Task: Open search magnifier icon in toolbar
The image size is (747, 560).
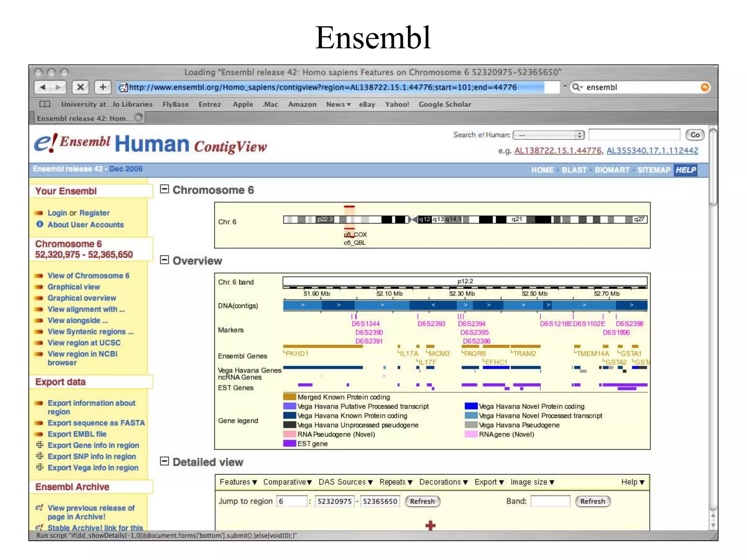Action: tap(577, 87)
